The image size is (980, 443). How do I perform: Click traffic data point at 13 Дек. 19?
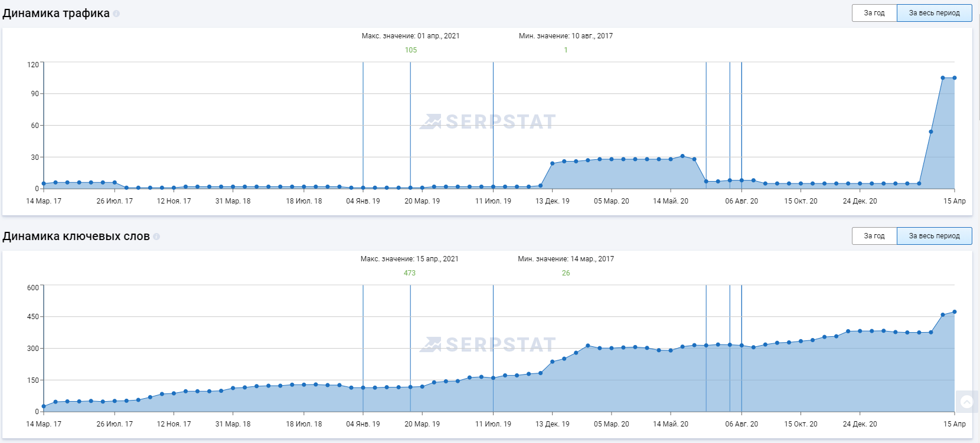pos(553,163)
